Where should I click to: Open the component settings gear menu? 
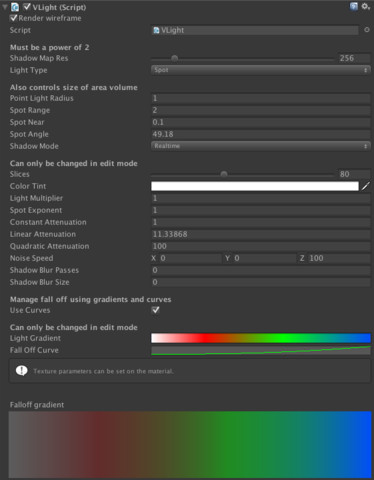tap(365, 6)
